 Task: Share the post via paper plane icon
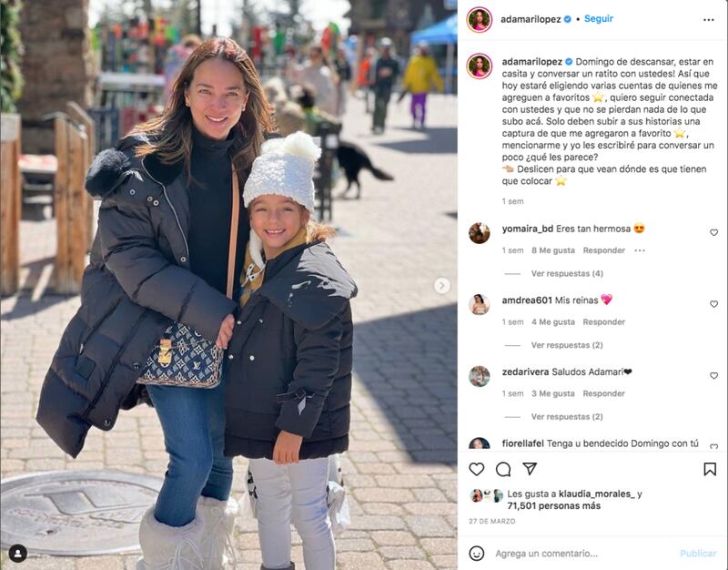pos(530,469)
